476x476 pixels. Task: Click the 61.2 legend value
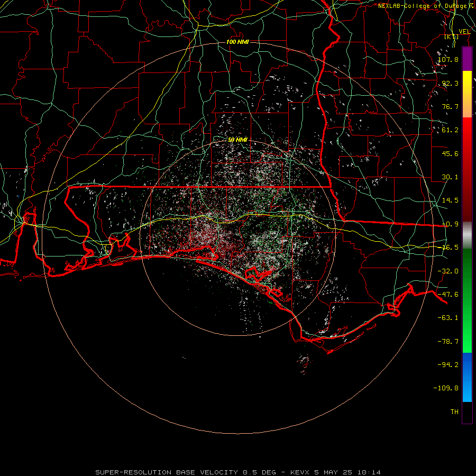point(450,130)
